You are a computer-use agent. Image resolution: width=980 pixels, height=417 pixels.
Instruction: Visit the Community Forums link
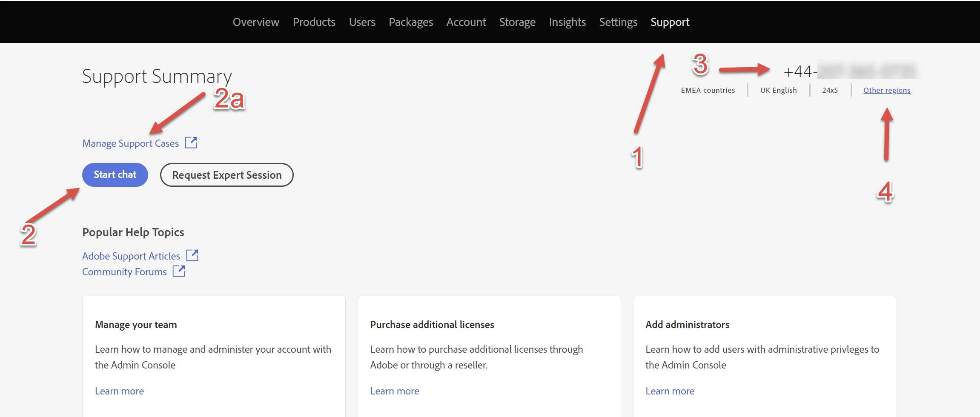point(124,272)
